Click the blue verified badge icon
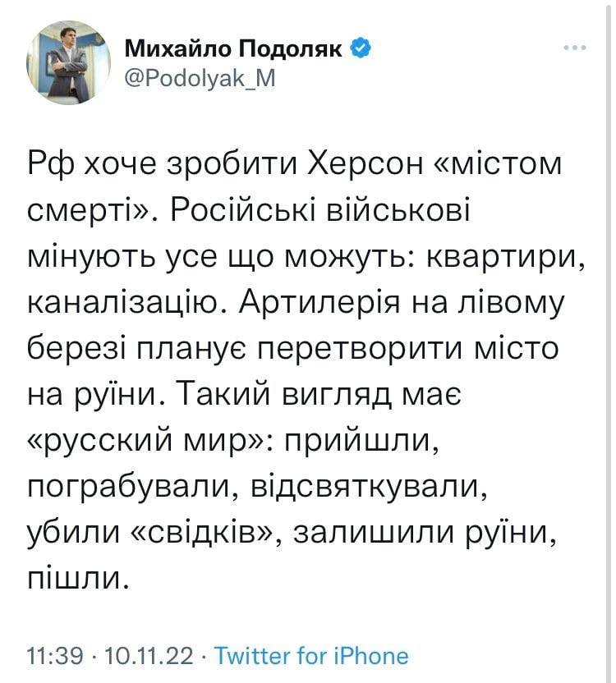This screenshot has height=683, width=616. [360, 49]
